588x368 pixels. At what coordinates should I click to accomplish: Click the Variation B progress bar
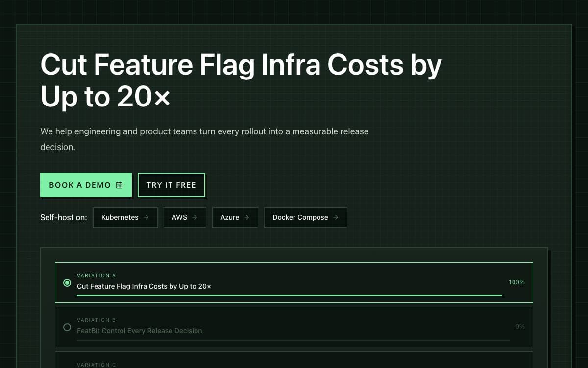click(293, 340)
